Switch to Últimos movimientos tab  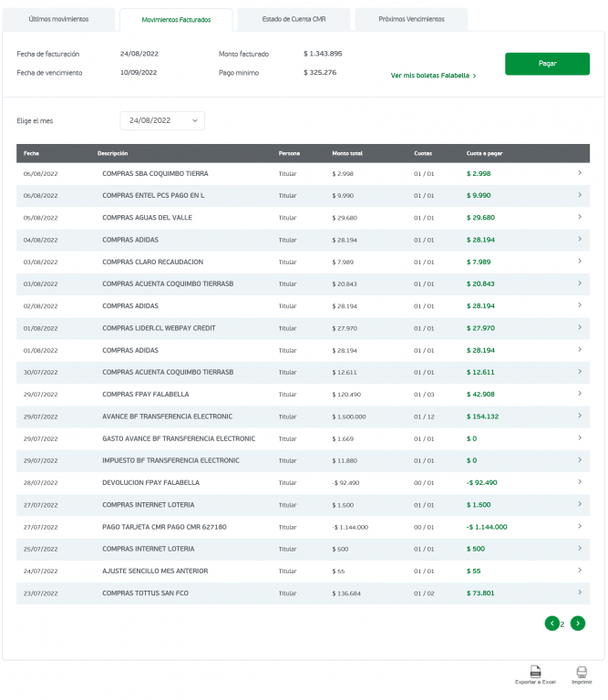59,19
